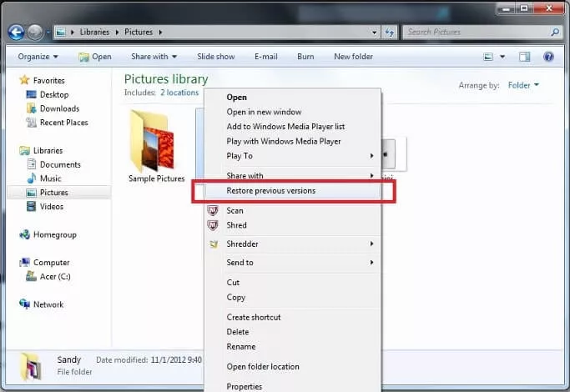Choose Copy in context menu

click(x=293, y=297)
